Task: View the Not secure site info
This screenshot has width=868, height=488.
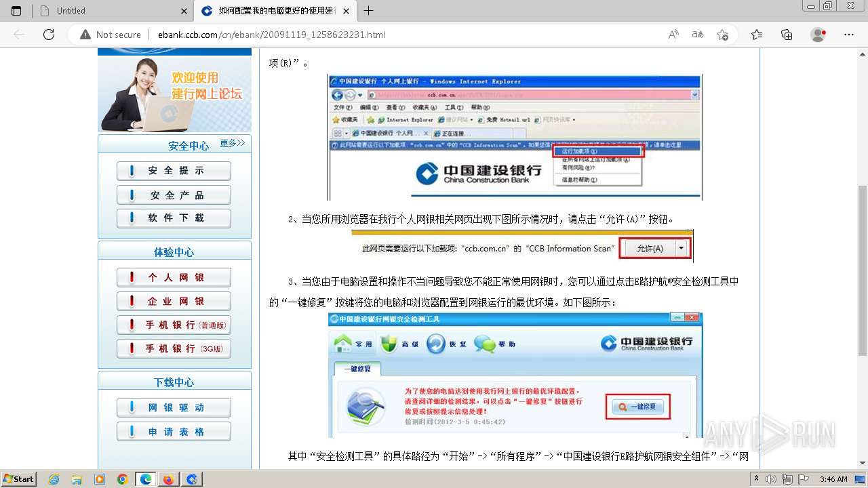Action: 111,35
